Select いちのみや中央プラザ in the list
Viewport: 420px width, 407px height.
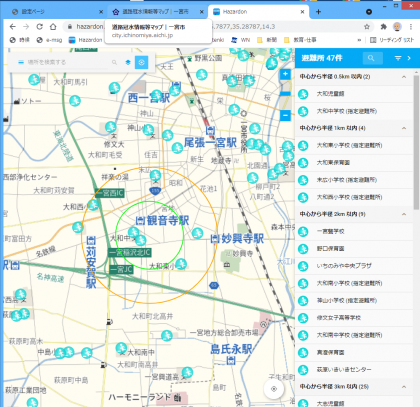[354, 266]
